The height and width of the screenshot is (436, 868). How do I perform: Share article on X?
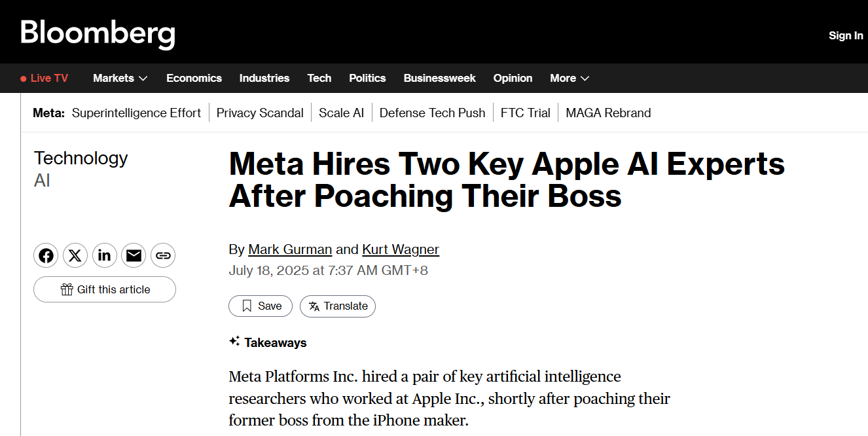point(75,255)
